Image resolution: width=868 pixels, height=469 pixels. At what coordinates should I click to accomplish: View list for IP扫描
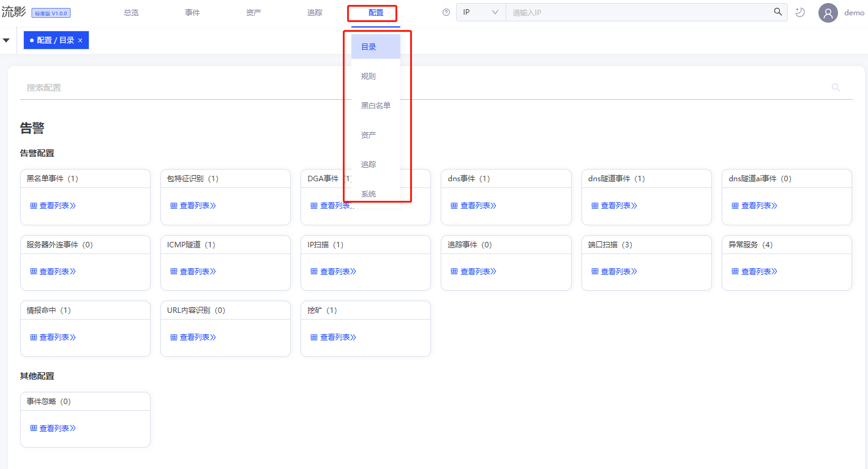[333, 271]
